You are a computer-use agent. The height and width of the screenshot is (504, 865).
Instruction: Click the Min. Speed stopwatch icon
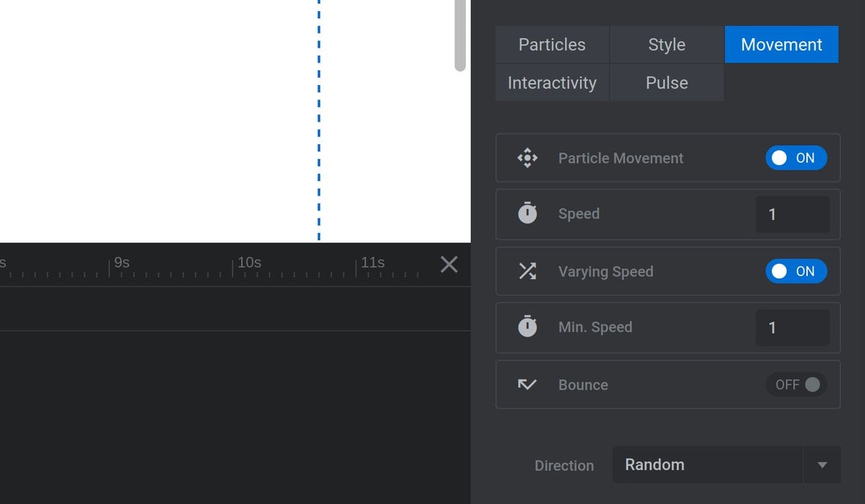527,327
